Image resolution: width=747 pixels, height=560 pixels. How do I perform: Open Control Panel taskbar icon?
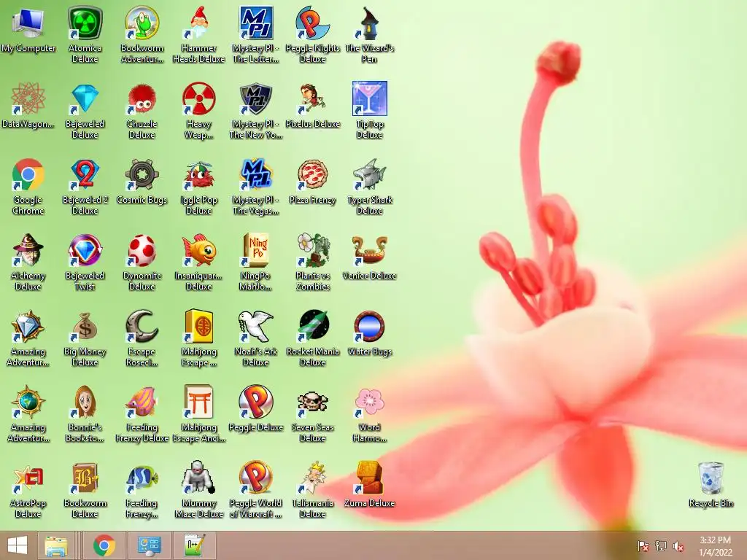point(149,545)
